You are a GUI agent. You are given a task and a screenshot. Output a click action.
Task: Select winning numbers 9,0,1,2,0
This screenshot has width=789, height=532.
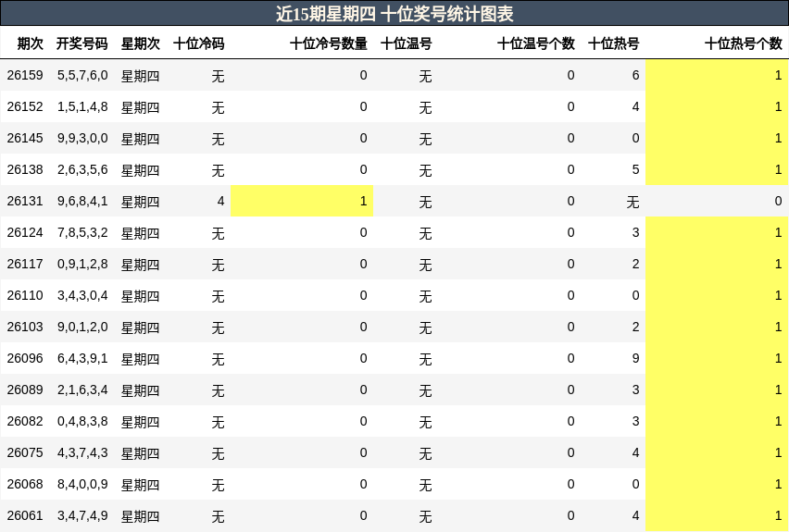[x=82, y=327]
